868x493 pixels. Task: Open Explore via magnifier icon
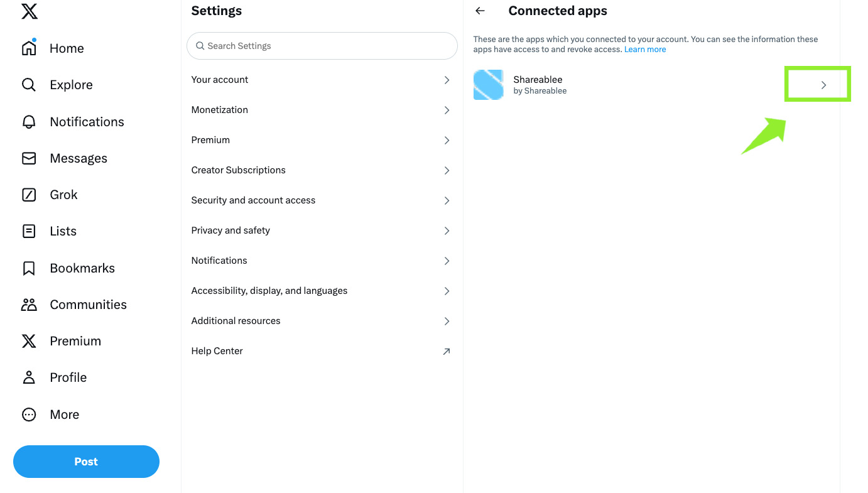tap(29, 85)
